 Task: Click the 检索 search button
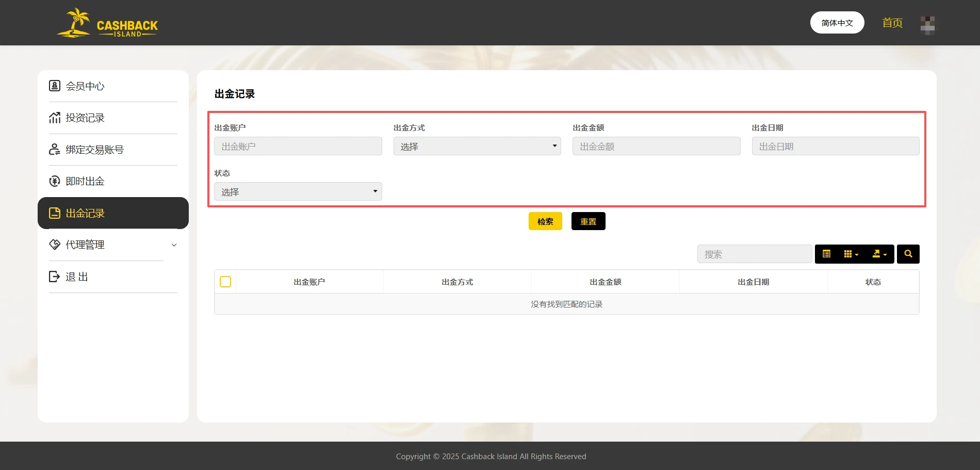(545, 221)
